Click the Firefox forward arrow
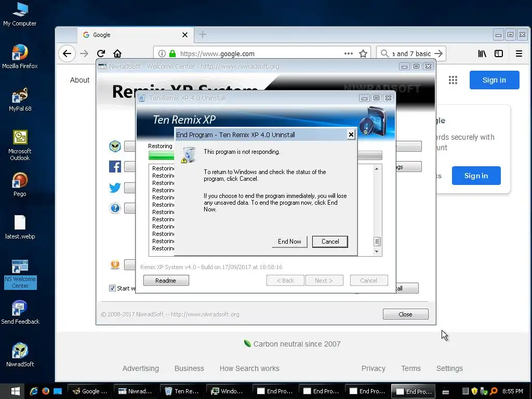The height and width of the screenshot is (399, 532). [84, 54]
